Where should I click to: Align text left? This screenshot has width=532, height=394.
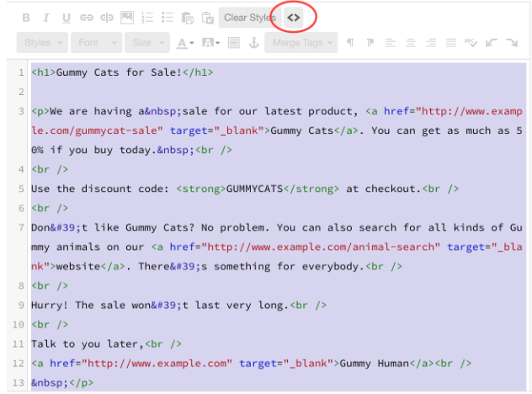(x=391, y=43)
